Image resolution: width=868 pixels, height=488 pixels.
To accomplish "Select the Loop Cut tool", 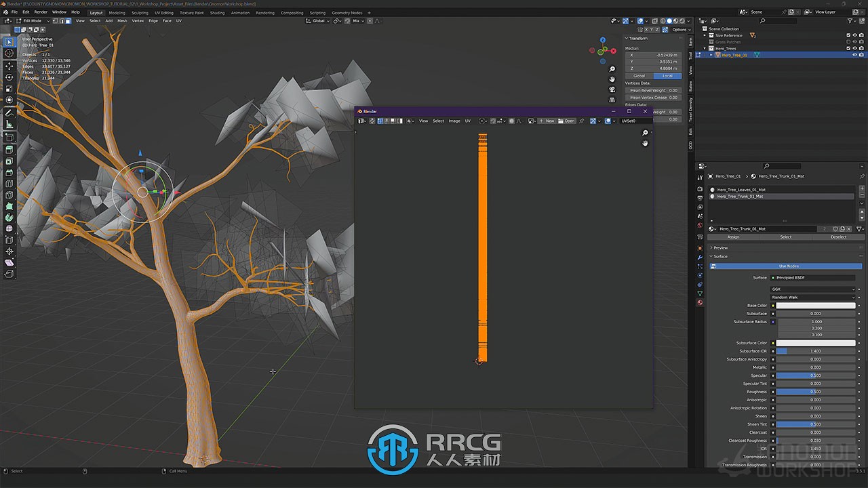I will click(9, 184).
